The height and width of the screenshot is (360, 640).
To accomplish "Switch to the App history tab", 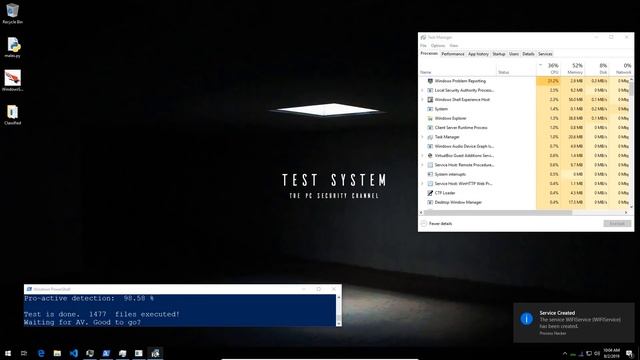I will (478, 54).
